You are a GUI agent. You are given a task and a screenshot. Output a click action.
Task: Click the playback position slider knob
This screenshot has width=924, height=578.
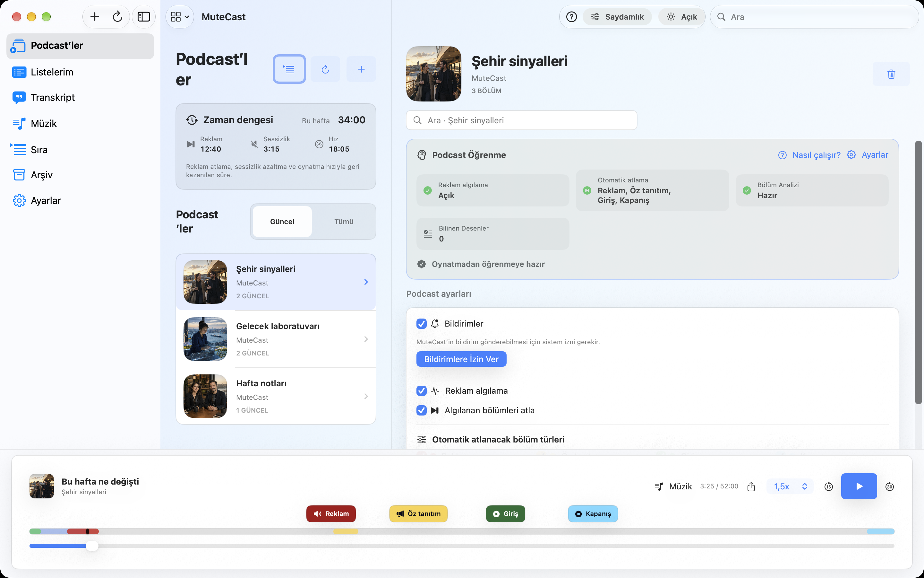pos(92,546)
